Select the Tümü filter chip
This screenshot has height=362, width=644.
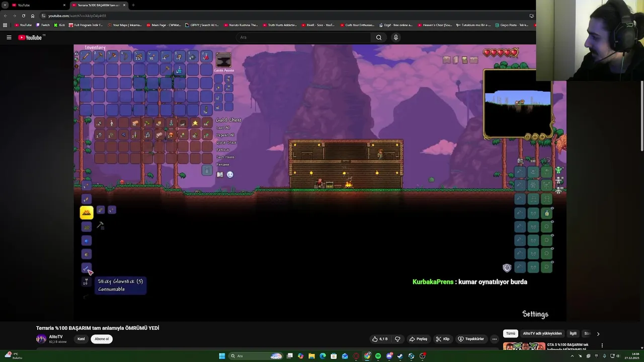511,333
